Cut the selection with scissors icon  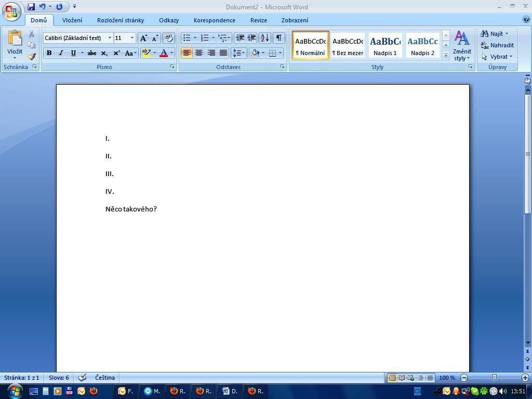point(31,34)
